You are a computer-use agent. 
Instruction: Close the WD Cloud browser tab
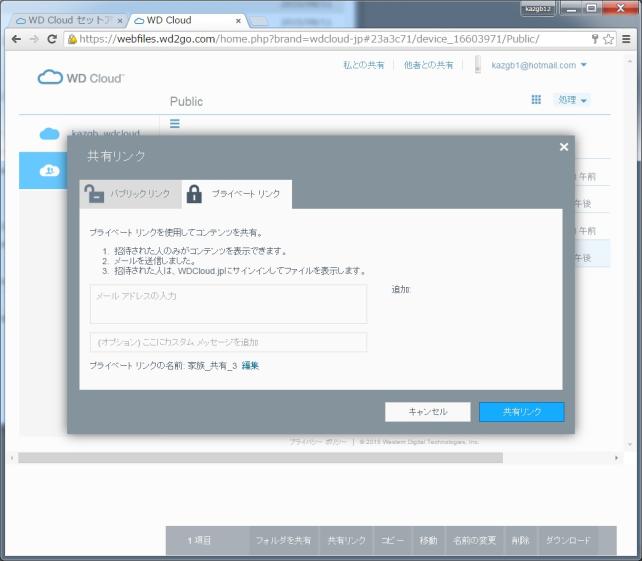(x=238, y=20)
